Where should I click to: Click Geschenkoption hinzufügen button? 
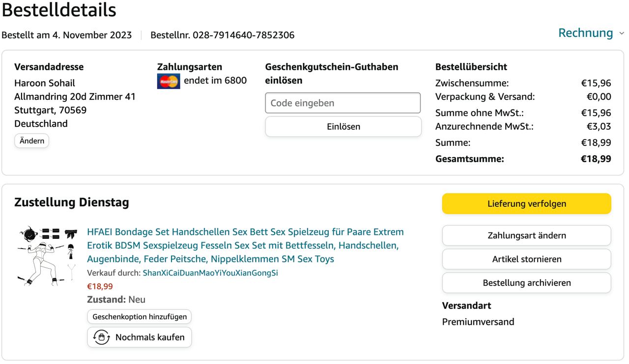coord(140,317)
